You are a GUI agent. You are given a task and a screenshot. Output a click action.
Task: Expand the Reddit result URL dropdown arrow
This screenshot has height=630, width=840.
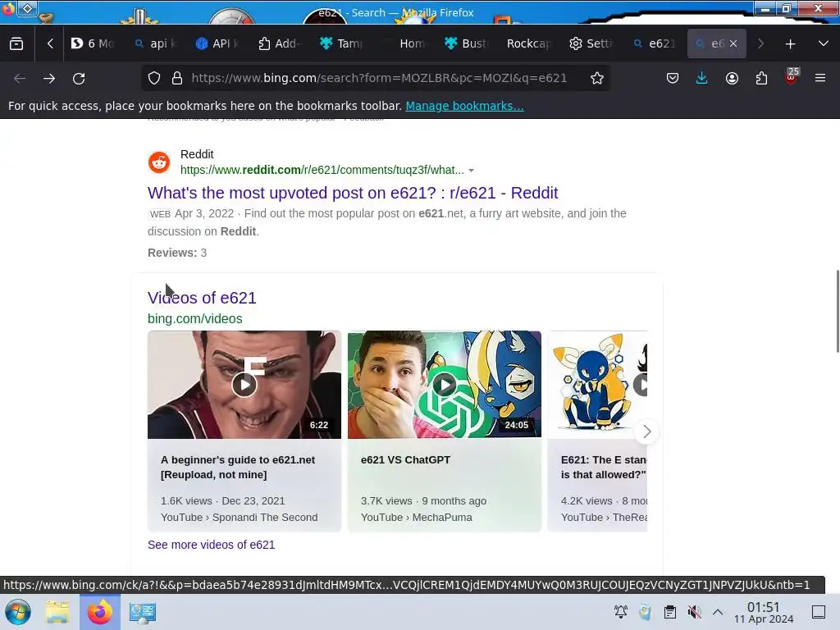(x=472, y=171)
